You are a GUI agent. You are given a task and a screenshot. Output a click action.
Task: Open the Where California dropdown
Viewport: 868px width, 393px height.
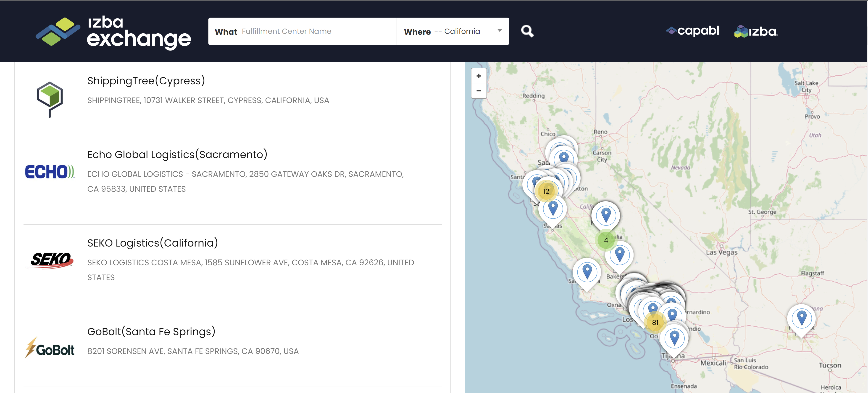453,31
